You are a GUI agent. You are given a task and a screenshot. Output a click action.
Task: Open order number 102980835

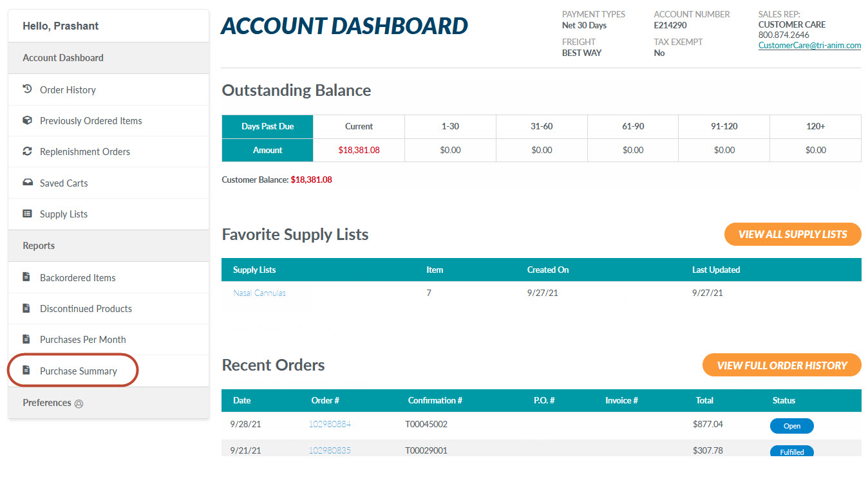click(330, 450)
